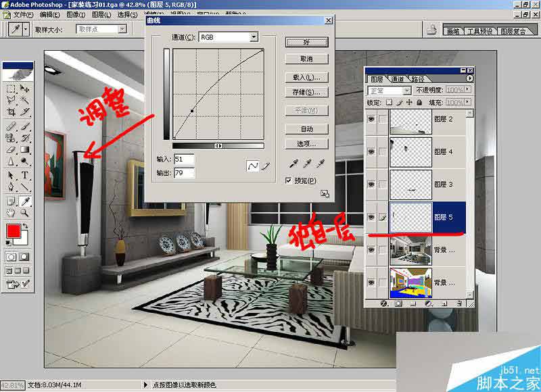This screenshot has height=392, width=541.
Task: Select the Type tool
Action: [x=24, y=176]
